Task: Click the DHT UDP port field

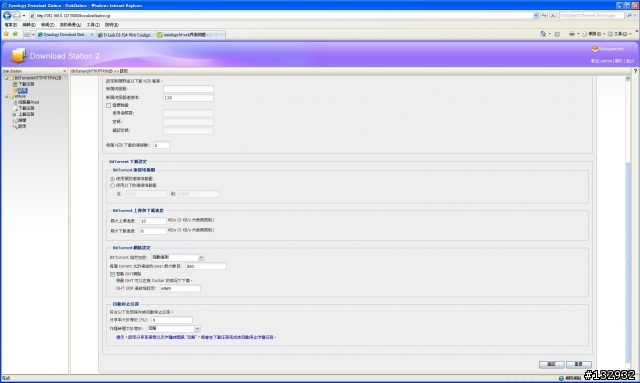Action: [180, 288]
